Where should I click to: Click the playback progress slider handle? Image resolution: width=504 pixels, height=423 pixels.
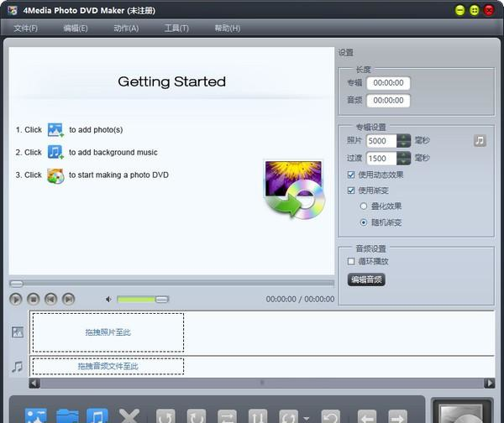(x=17, y=284)
